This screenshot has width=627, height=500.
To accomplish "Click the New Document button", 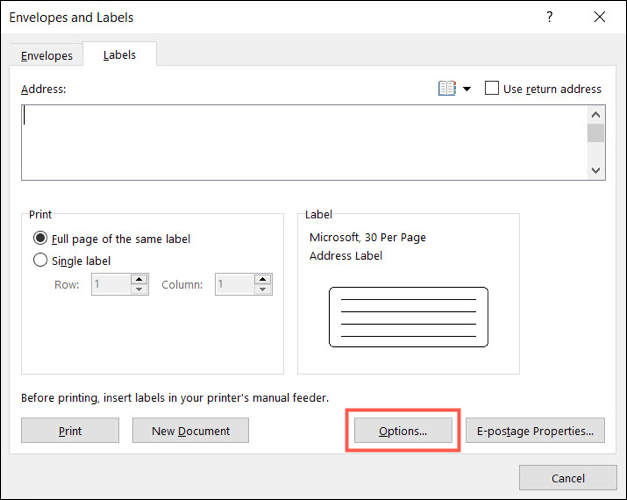I will click(x=190, y=431).
